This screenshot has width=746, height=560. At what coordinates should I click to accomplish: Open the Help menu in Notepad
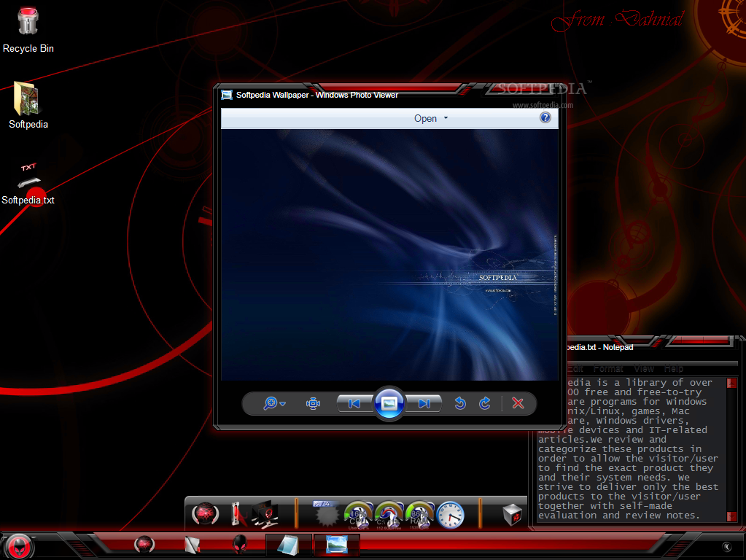[674, 368]
